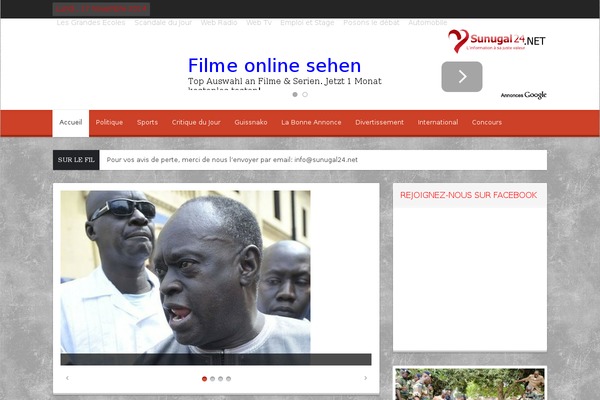The height and width of the screenshot is (400, 600).
Task: Select the second slideshow dot
Action: point(212,379)
